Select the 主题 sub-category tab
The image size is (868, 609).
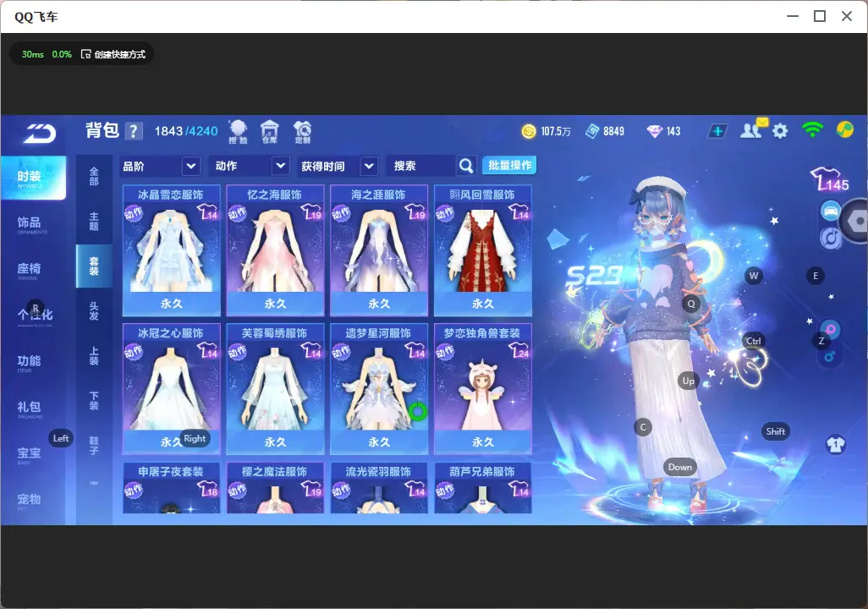pos(94,222)
